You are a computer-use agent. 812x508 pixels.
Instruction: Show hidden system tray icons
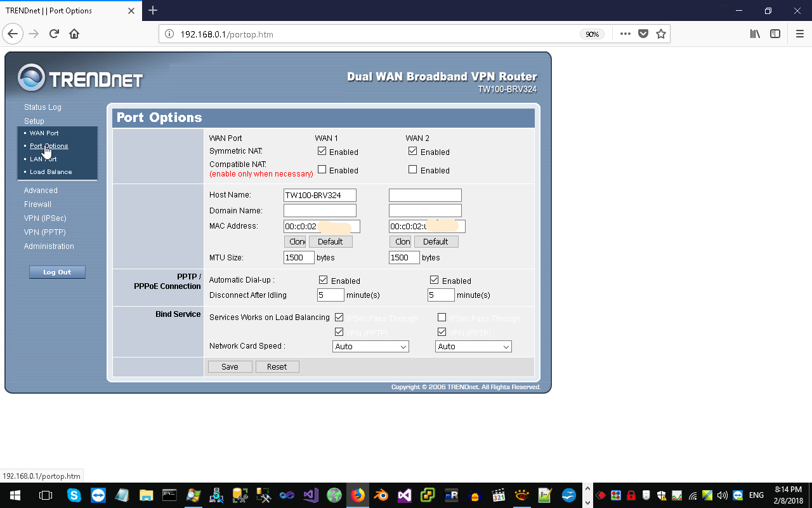click(587, 490)
